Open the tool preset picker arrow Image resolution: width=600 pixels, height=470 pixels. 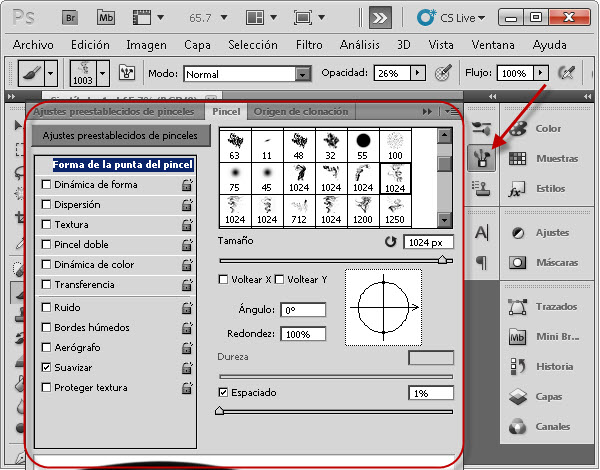(51, 73)
